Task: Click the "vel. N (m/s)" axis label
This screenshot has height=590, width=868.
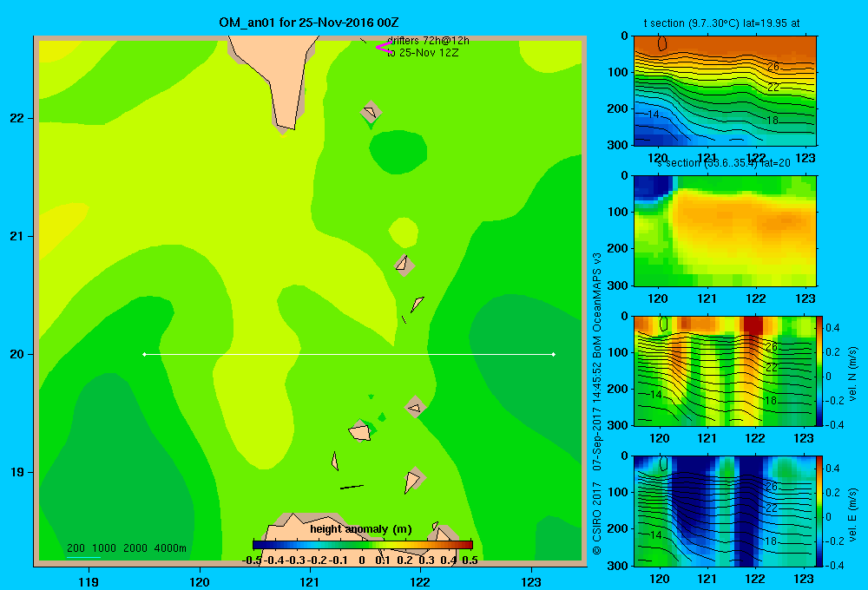Action: click(x=853, y=374)
